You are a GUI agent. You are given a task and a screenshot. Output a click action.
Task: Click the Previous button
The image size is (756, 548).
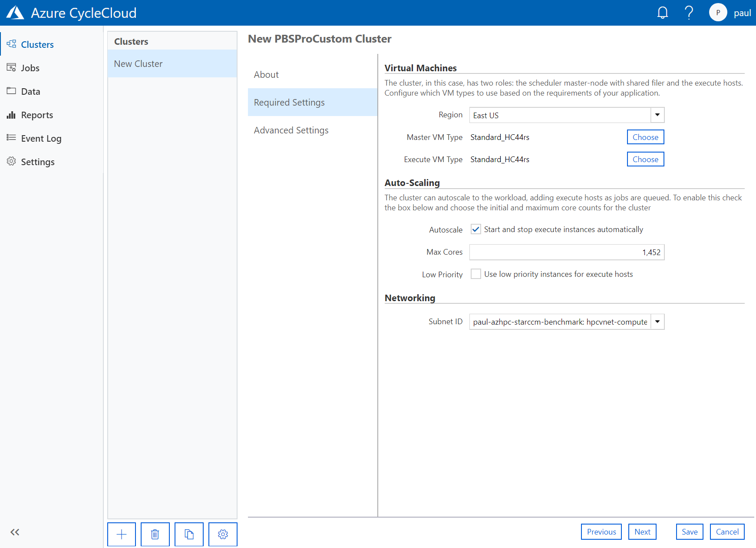(x=601, y=531)
